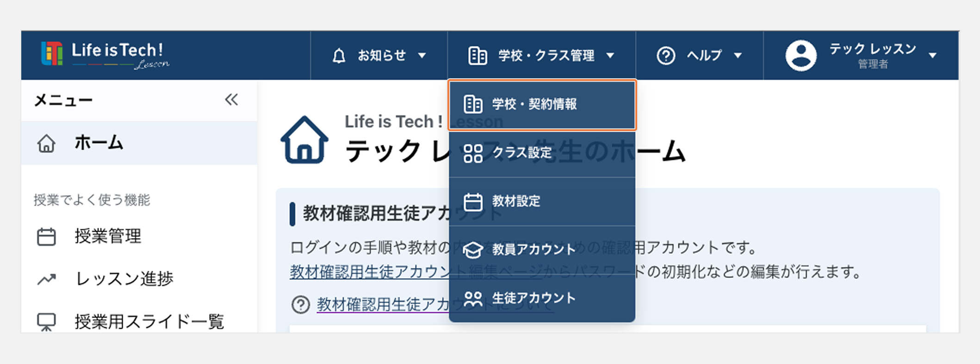Expand the ヘルプ dropdown arrow
This screenshot has height=364, width=980.
738,56
